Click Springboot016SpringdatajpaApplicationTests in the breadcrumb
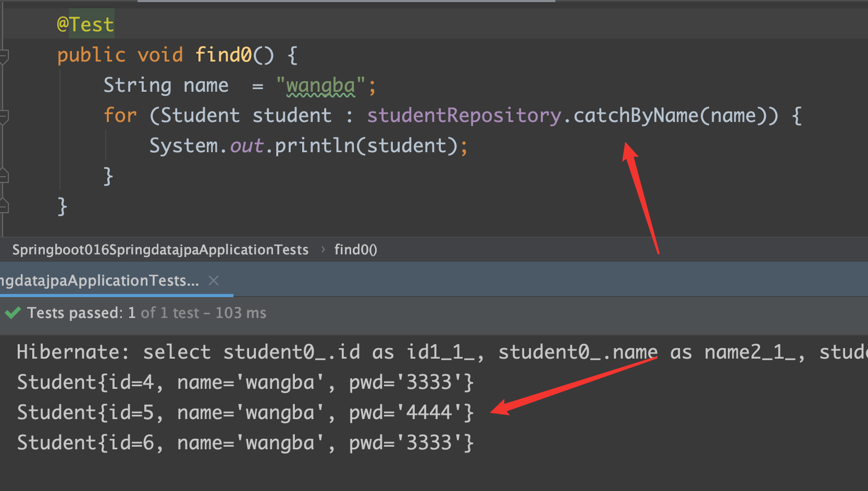 160,250
